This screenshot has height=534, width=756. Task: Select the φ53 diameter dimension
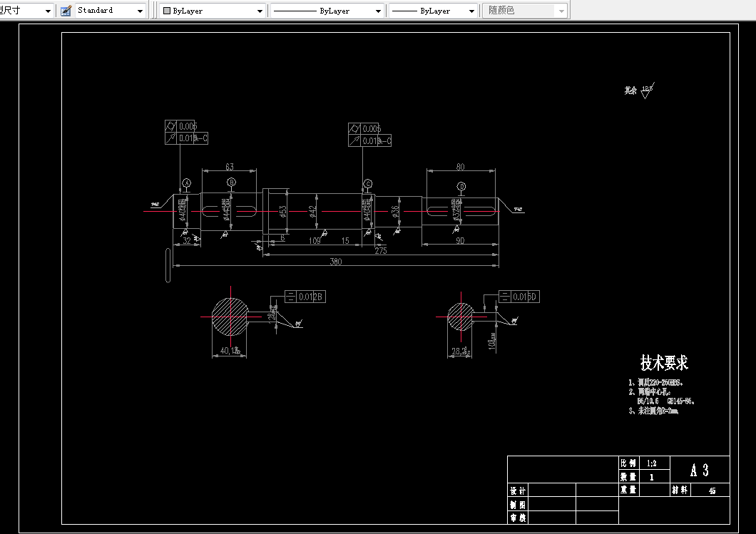click(283, 212)
